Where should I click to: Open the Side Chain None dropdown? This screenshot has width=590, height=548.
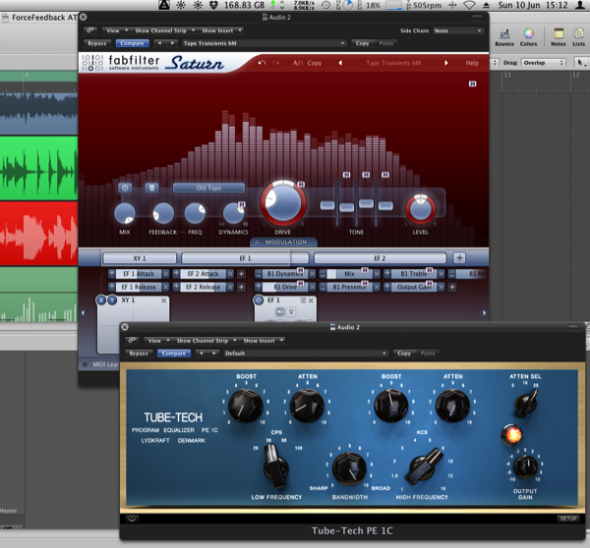click(x=458, y=30)
